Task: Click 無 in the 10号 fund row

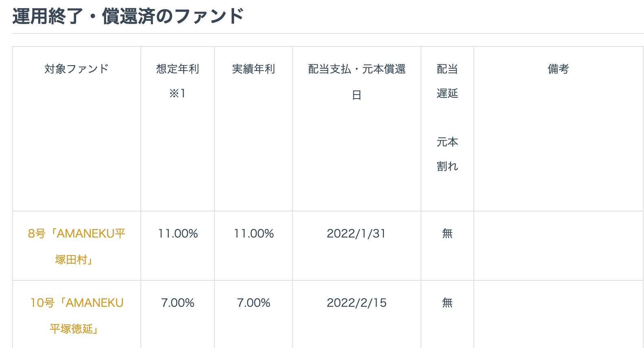Action: click(447, 303)
